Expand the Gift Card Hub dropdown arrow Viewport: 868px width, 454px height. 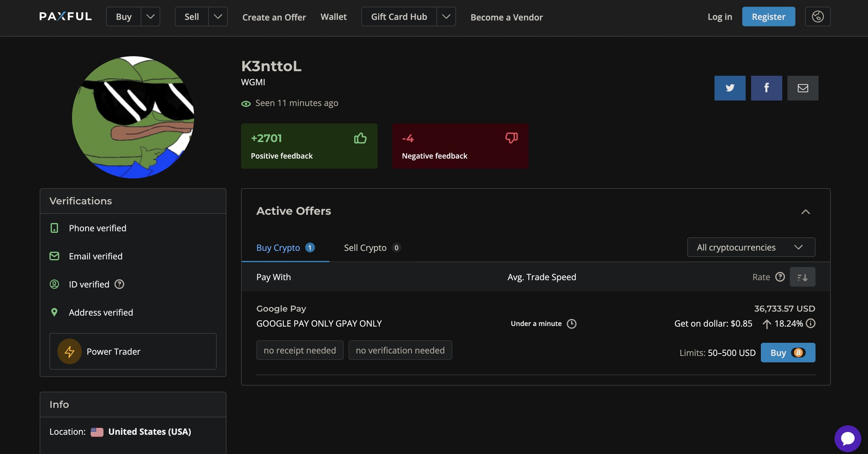point(446,16)
